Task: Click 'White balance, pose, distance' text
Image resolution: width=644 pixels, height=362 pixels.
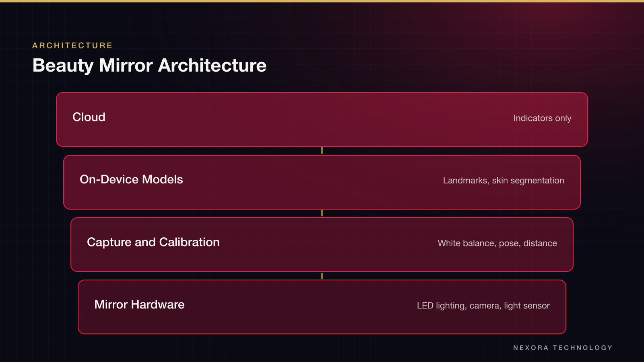Action: 497,243
